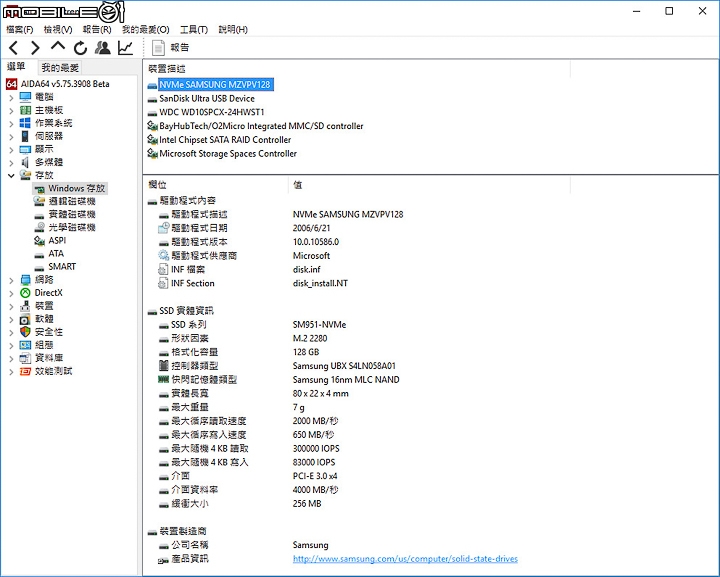Open the Samsung solid-state-drives product link
720x577 pixels.
(405, 559)
